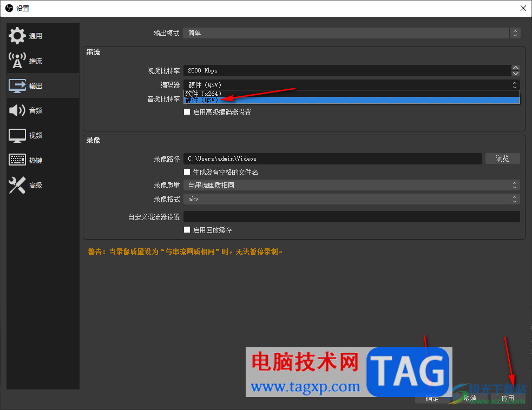This screenshot has height=410, width=532.
Task: Click the 视频比特率 field 2500 Kbps
Action: [347, 70]
